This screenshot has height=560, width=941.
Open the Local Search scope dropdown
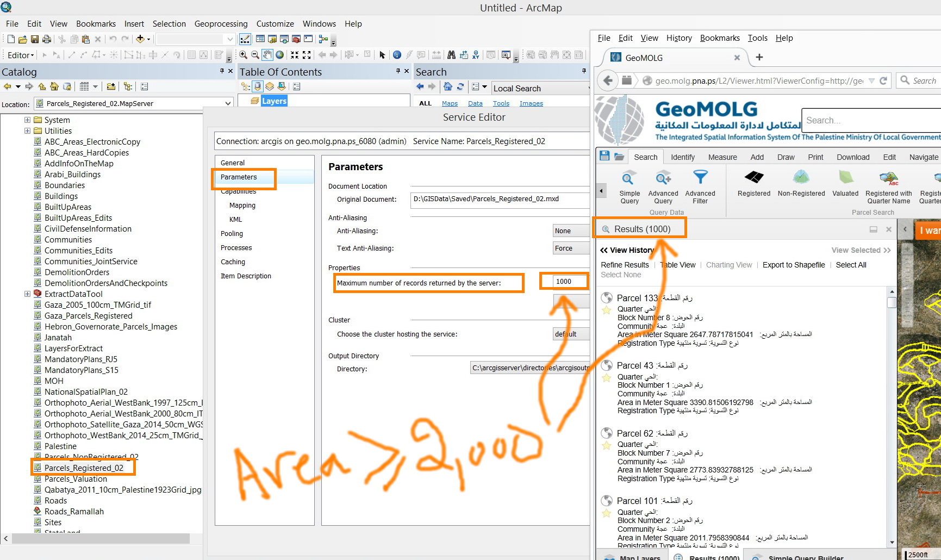541,88
